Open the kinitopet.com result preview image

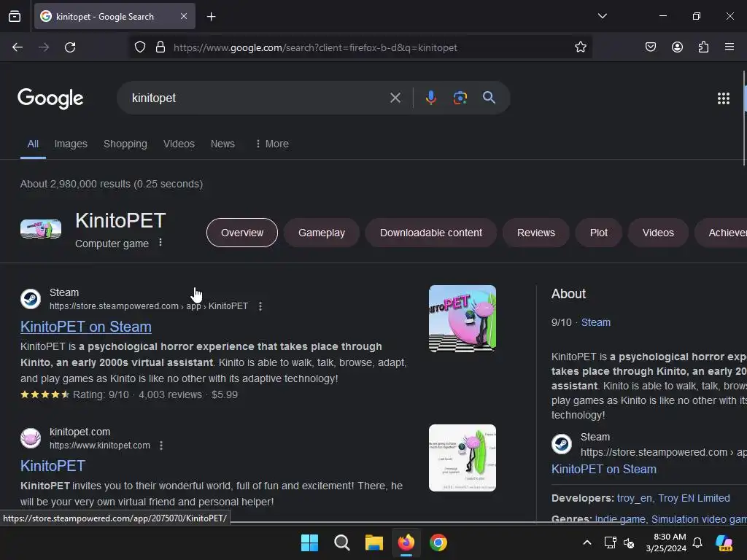click(462, 458)
